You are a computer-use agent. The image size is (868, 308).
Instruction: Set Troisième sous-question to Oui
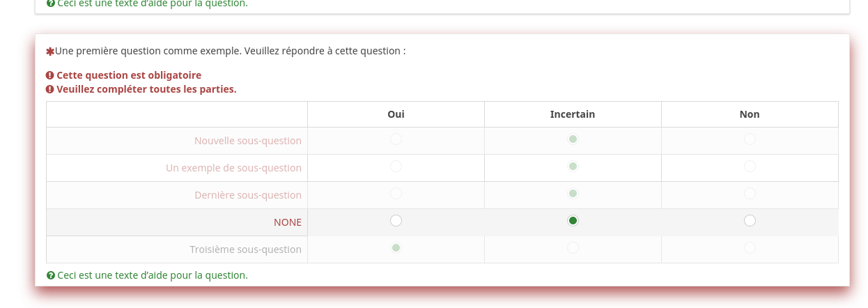(x=396, y=248)
